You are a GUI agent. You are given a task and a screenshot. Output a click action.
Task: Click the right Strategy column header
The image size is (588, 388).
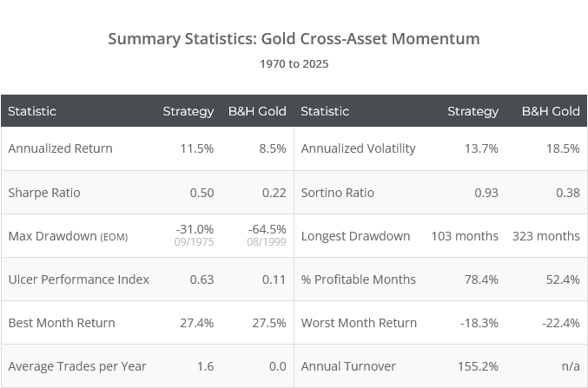472,111
